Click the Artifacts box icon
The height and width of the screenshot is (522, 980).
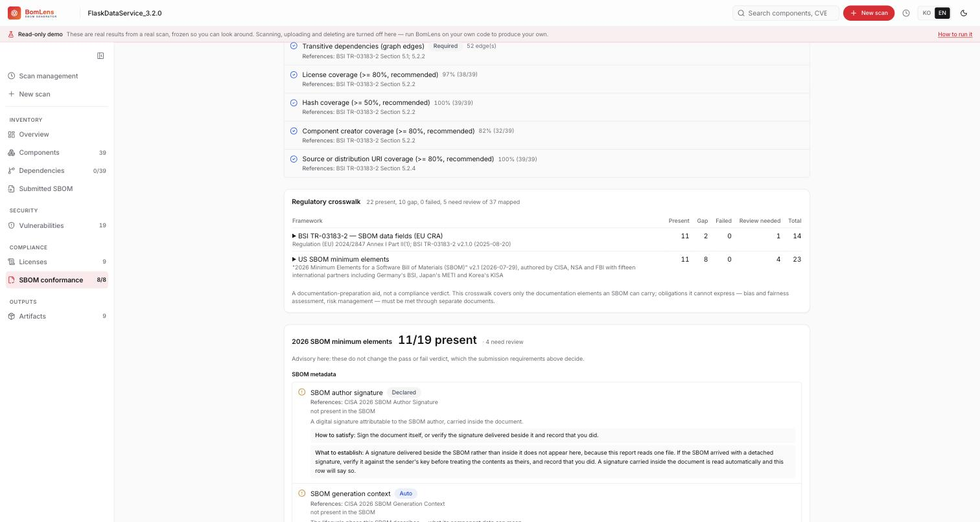12,316
